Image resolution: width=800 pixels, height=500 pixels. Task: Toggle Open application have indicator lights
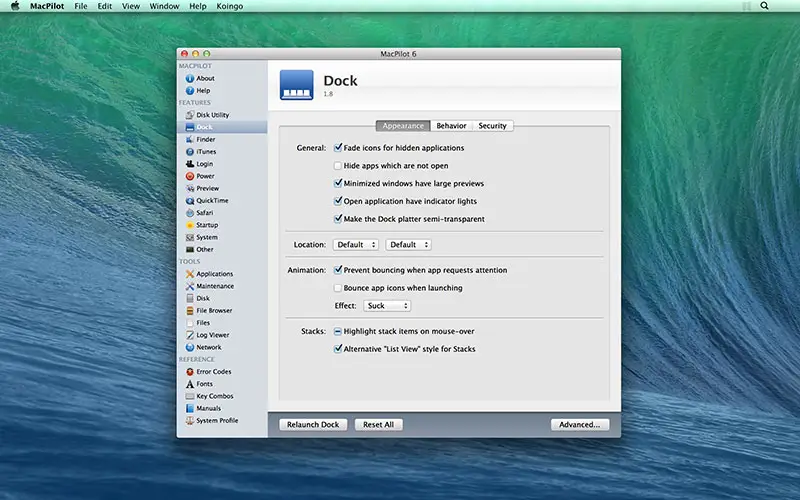pyautogui.click(x=338, y=201)
